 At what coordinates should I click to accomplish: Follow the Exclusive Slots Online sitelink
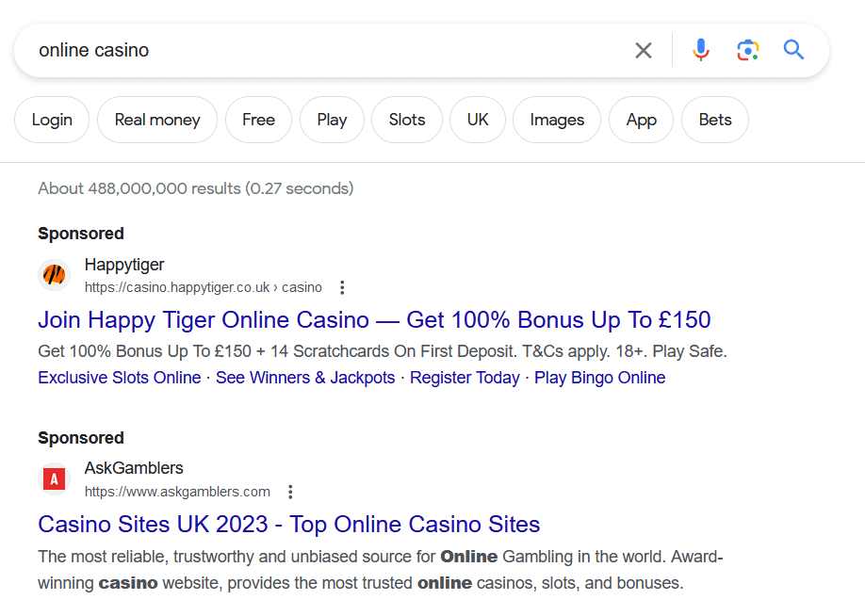119,378
